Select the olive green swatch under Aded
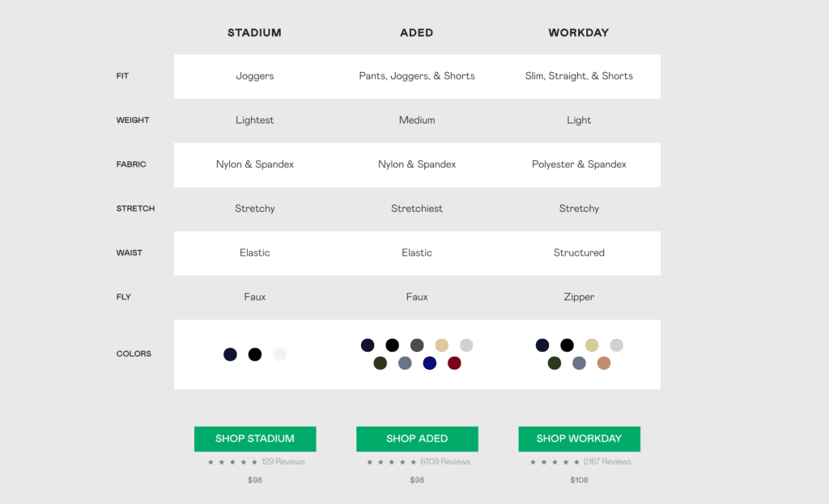 click(x=380, y=363)
